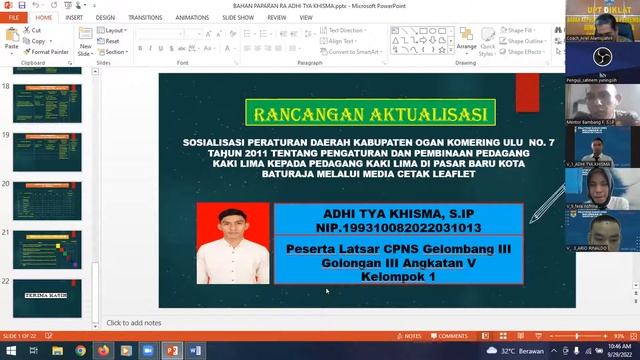The height and width of the screenshot is (360, 640).
Task: Fit slide to current window icon
Action: click(633, 336)
